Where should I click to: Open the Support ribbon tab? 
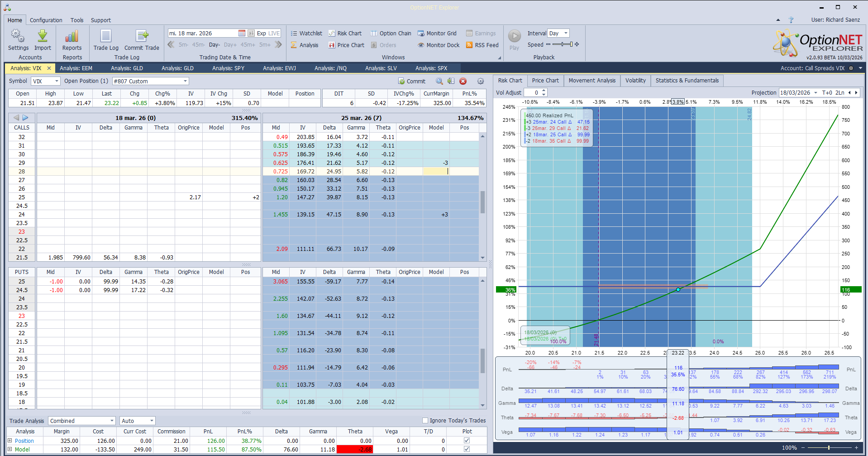coord(100,20)
